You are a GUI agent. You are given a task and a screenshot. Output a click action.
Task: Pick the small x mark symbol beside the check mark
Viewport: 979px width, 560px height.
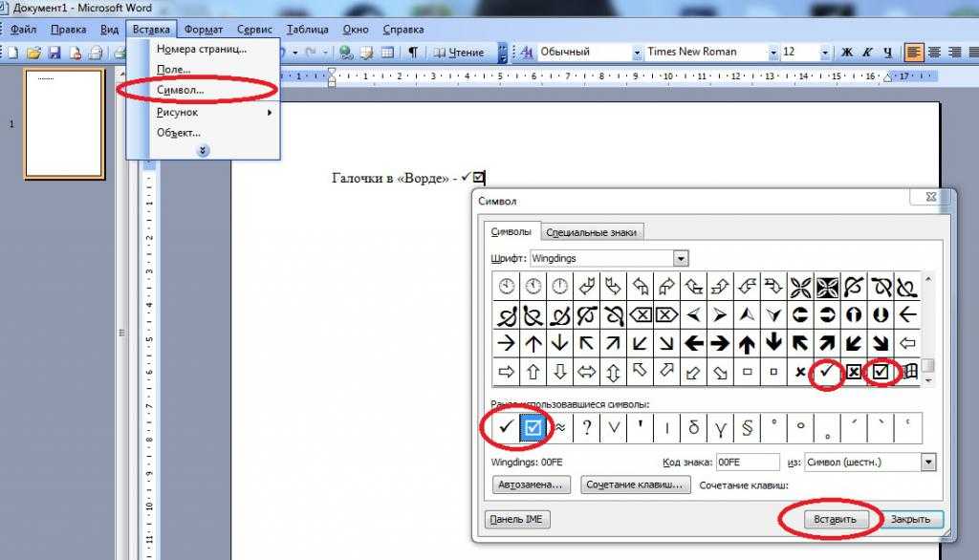tap(800, 372)
